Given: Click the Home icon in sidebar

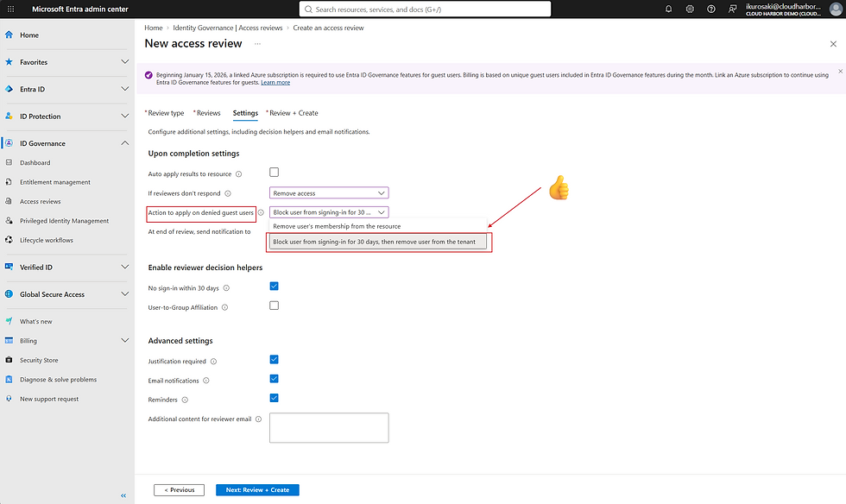Looking at the screenshot, I should pyautogui.click(x=9, y=35).
